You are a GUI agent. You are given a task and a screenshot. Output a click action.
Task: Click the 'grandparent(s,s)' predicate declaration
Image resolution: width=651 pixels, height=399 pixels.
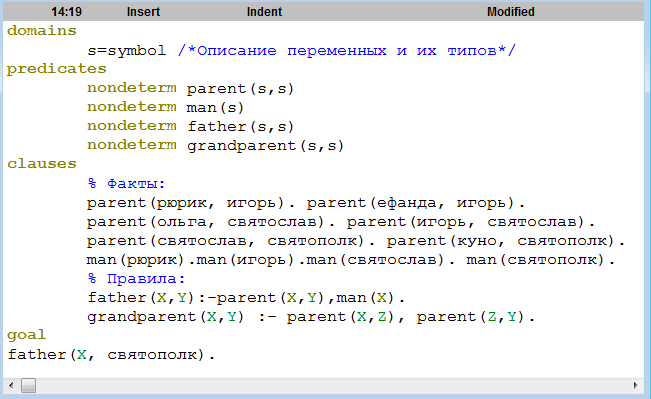(265, 145)
